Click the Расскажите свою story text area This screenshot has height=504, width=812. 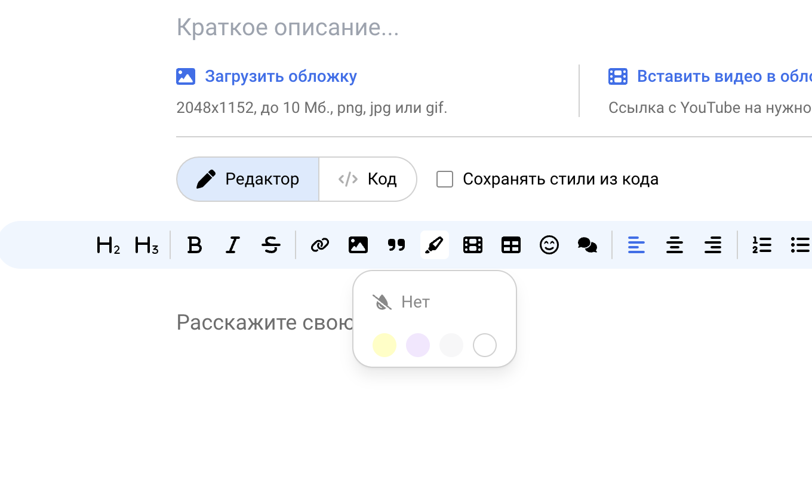(264, 322)
